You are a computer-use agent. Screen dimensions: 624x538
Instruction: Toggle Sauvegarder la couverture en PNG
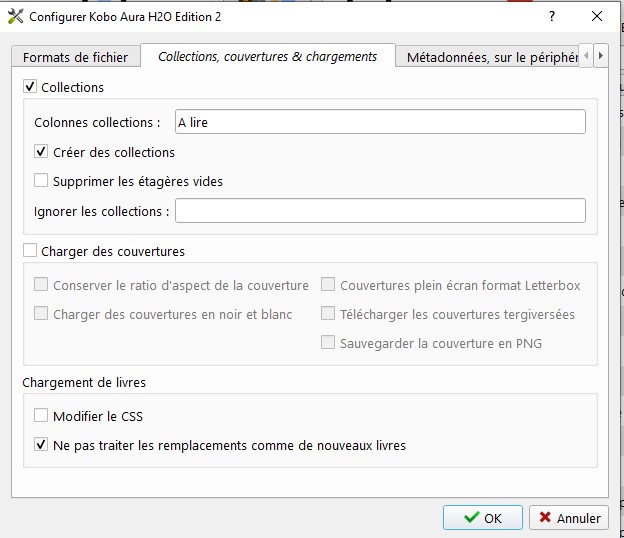328,343
